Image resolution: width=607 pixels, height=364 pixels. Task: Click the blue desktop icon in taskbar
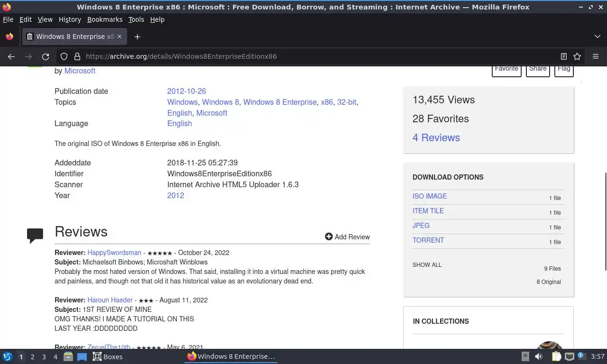click(82, 356)
